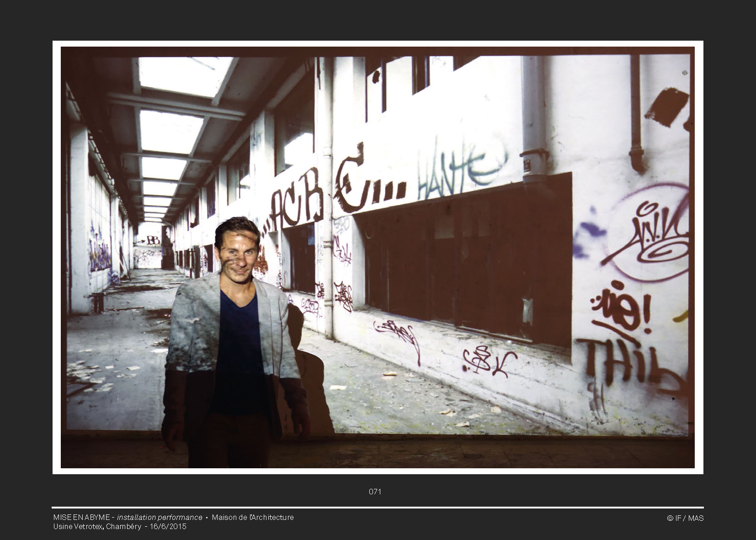Select the italic 'installation performance' caption text
This screenshot has height=540, width=756.
pyautogui.click(x=160, y=517)
